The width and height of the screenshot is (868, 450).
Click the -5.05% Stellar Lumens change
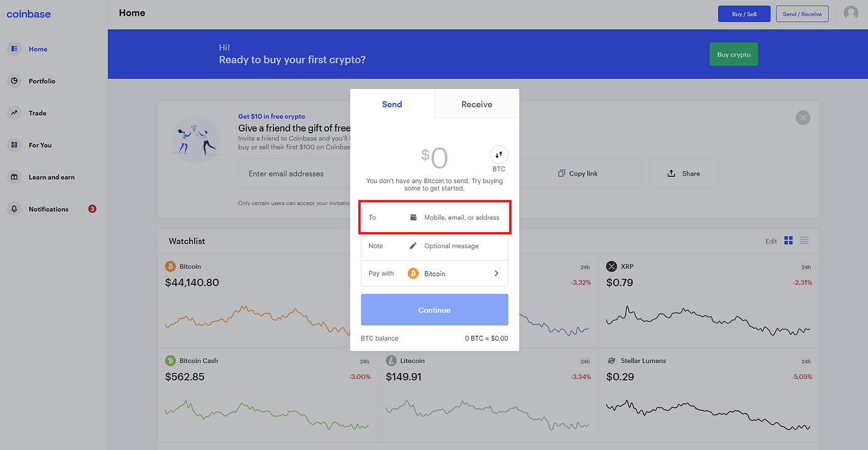(802, 377)
